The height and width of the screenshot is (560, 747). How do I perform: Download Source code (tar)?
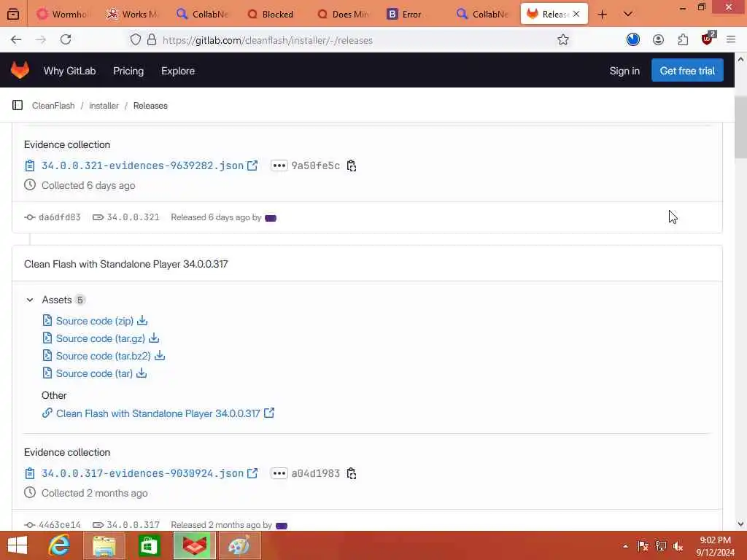pos(94,374)
